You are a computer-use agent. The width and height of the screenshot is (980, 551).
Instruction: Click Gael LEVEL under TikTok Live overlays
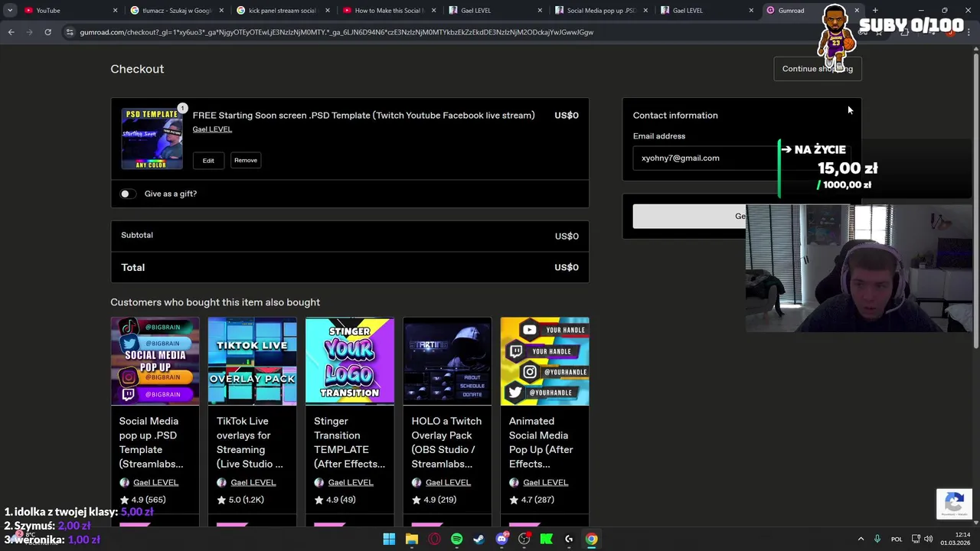[253, 483]
